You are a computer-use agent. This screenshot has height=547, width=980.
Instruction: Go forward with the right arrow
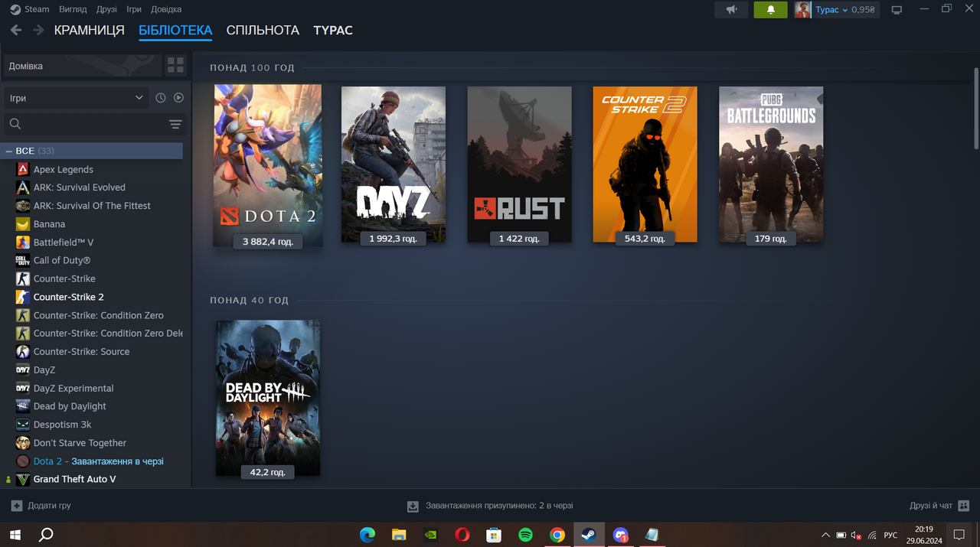pyautogui.click(x=38, y=31)
